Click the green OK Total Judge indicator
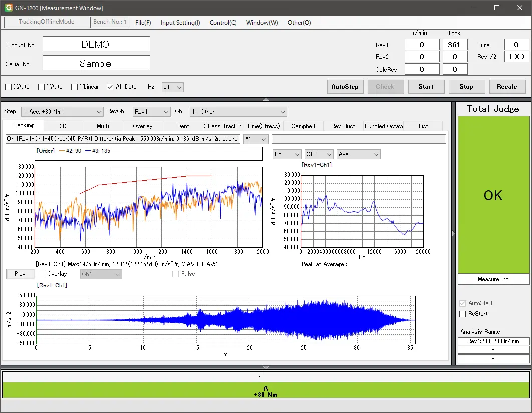 (493, 195)
